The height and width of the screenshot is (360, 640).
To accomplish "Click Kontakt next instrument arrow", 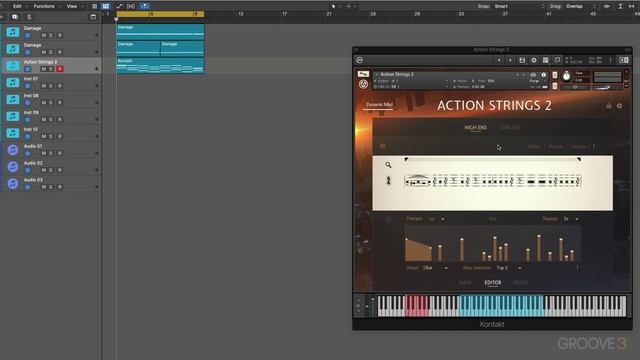I will [510, 60].
